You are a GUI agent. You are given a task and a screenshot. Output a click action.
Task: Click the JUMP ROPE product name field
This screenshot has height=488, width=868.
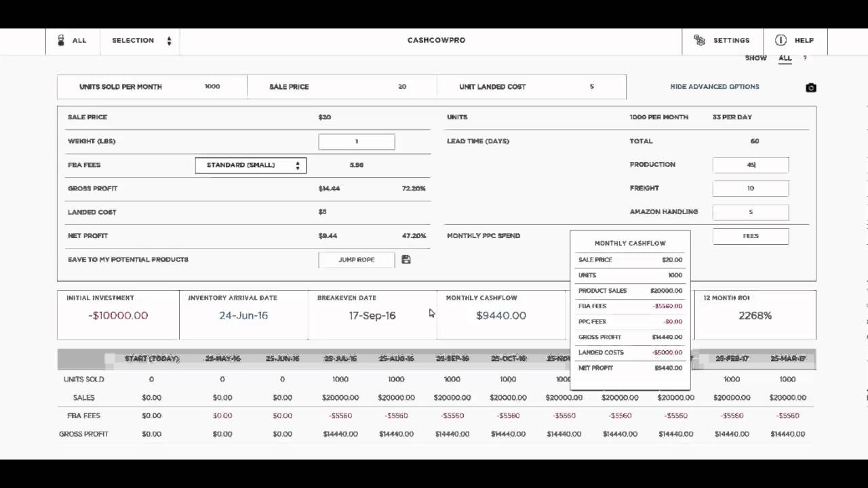click(357, 260)
